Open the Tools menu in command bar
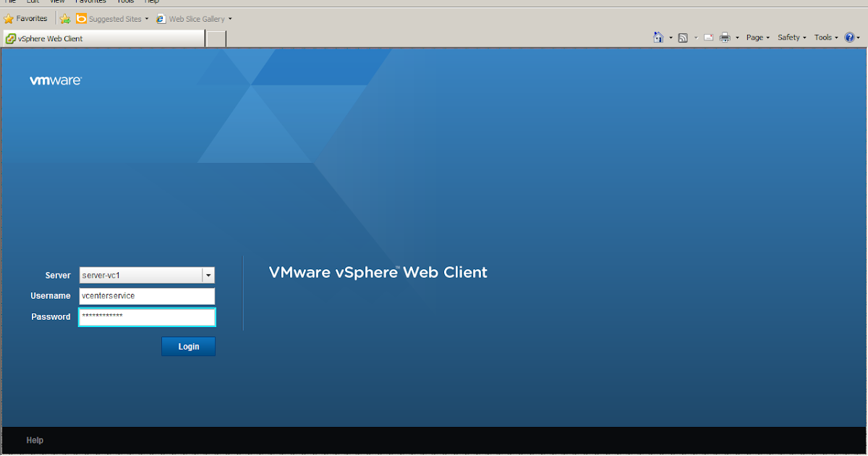 coord(826,38)
